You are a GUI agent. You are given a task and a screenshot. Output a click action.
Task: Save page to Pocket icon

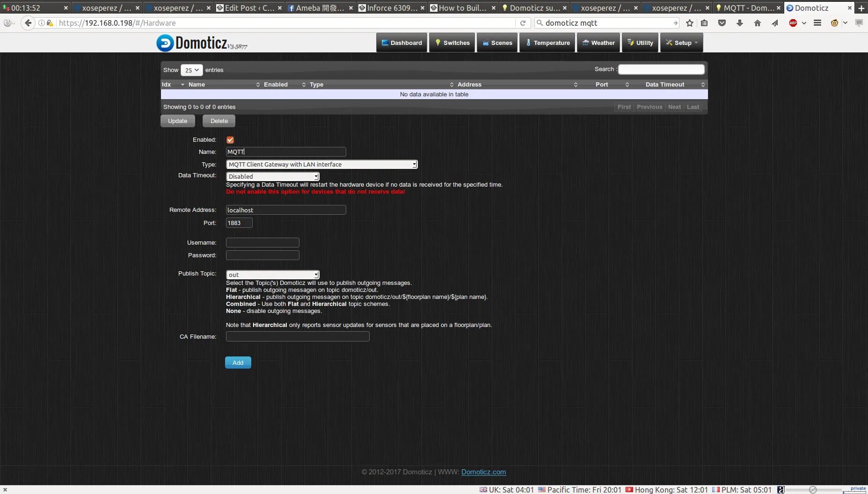[722, 23]
